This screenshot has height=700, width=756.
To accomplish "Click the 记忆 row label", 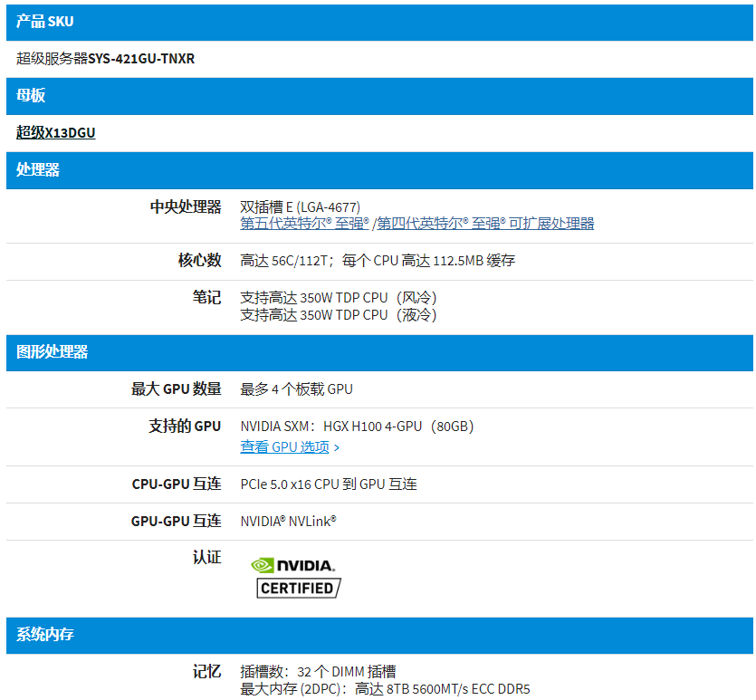I will coord(206,672).
